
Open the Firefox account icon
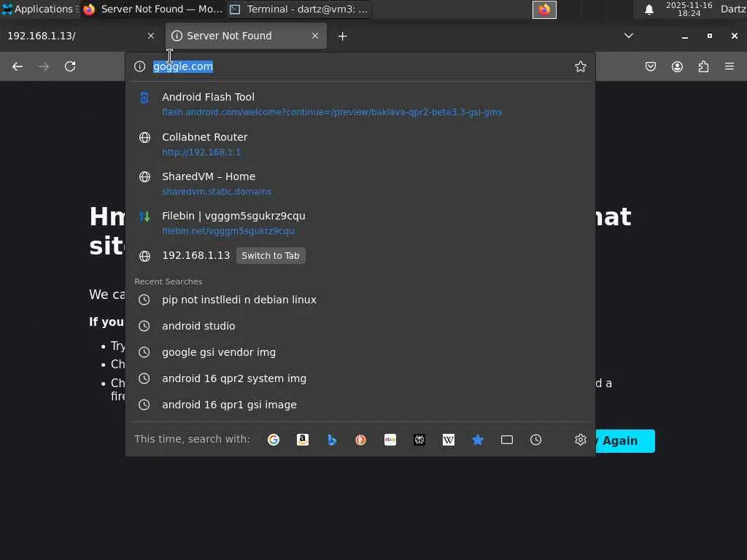point(677,66)
